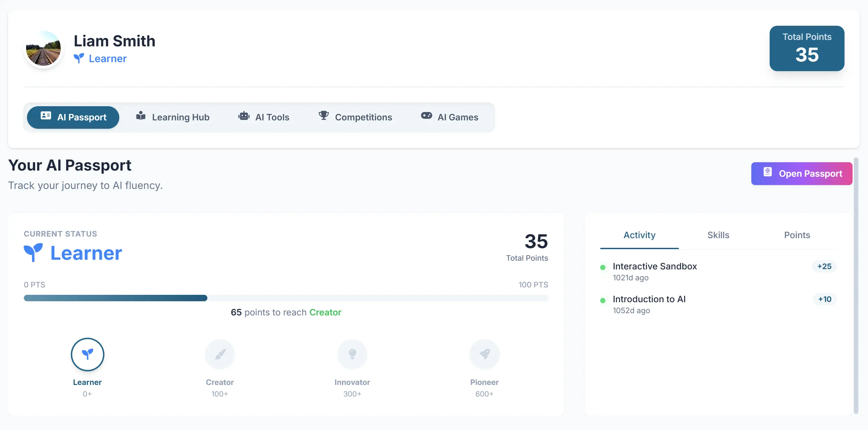Screen dimensions: 868x430
Task: Click the Total Points 35 badge
Action: (x=807, y=49)
